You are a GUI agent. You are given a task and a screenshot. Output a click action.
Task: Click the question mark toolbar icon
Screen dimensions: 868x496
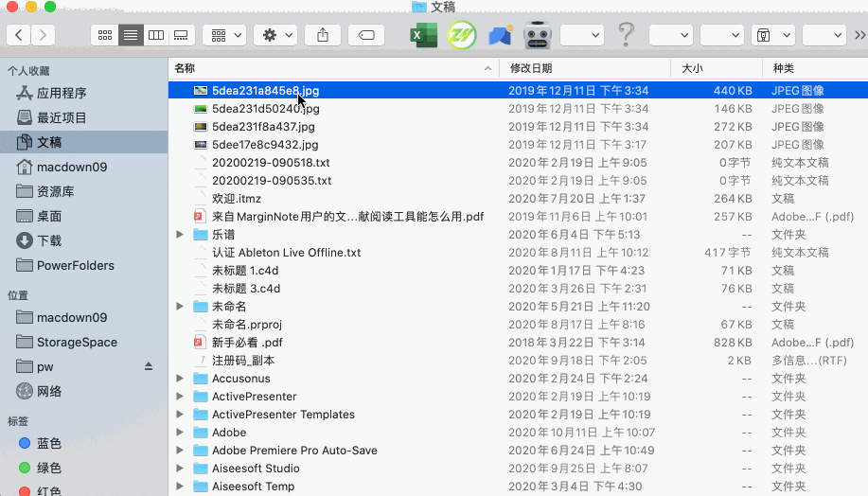[626, 35]
